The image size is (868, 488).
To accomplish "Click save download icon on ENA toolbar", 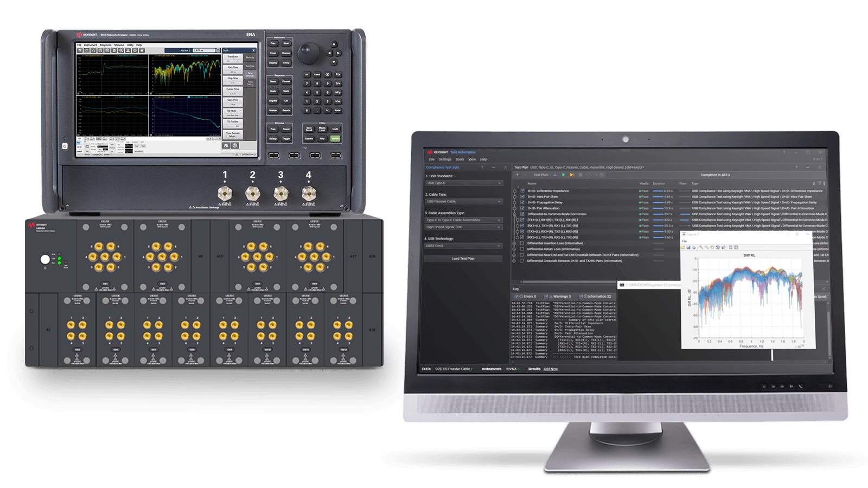I will click(x=128, y=50).
